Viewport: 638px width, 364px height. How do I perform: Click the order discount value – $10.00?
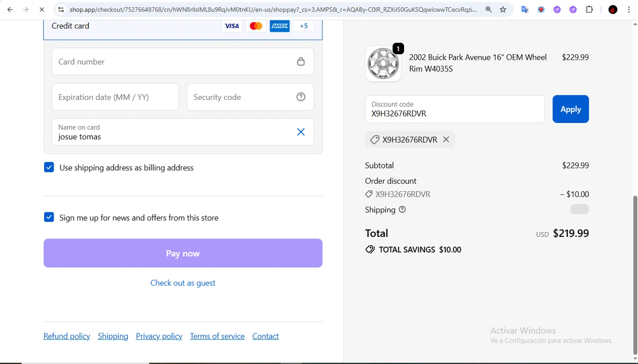574,194
